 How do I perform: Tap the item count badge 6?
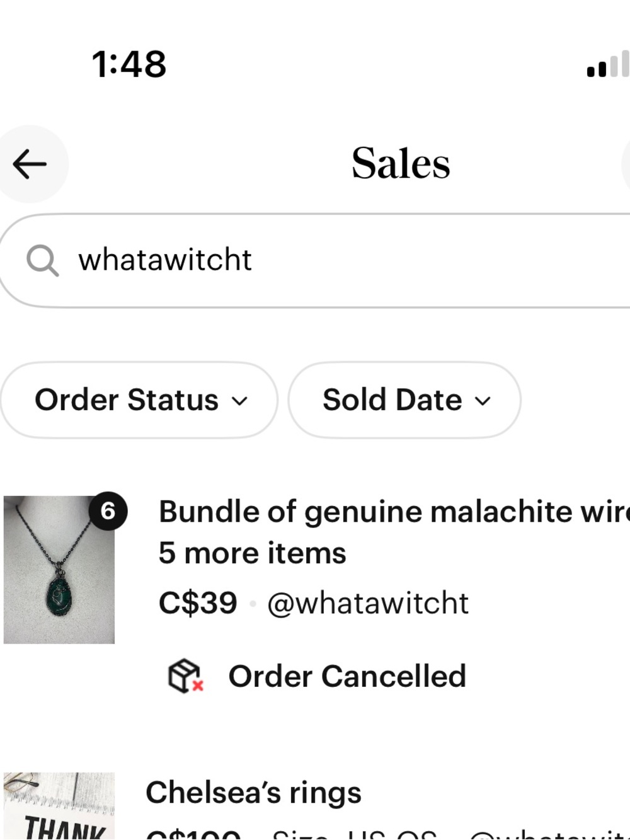[x=108, y=510]
